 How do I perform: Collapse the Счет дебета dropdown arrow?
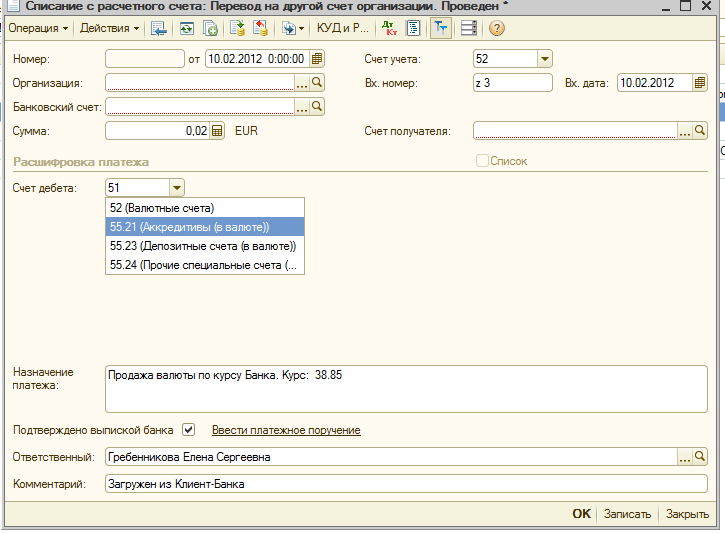click(177, 187)
